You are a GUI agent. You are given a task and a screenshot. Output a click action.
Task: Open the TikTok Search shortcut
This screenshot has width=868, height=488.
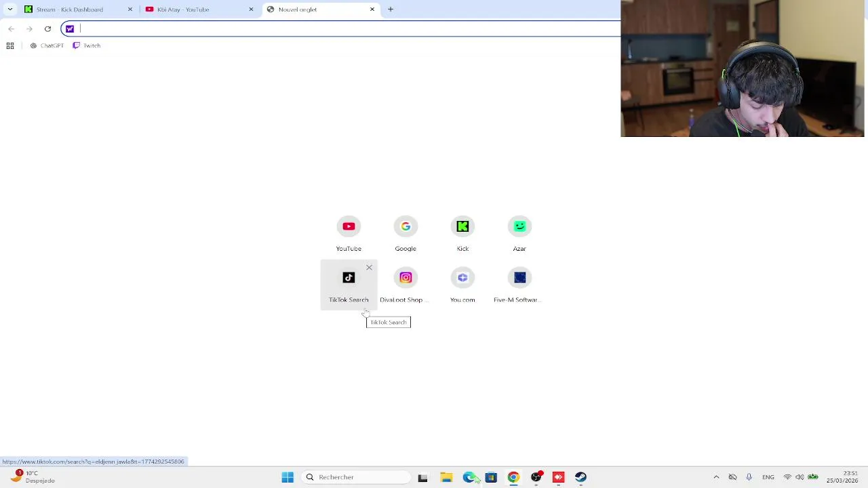click(x=349, y=285)
